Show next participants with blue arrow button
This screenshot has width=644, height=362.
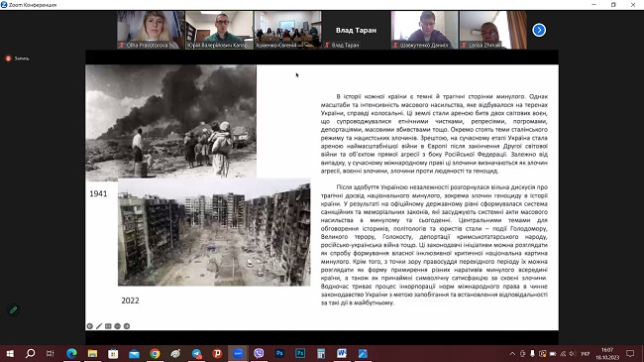pyautogui.click(x=539, y=30)
